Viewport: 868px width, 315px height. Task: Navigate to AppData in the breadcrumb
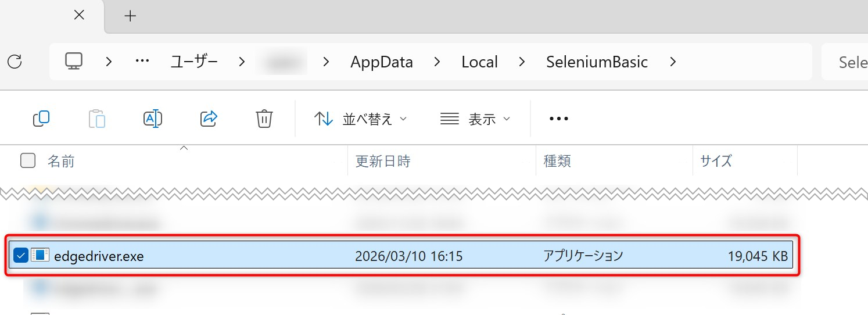tap(382, 62)
